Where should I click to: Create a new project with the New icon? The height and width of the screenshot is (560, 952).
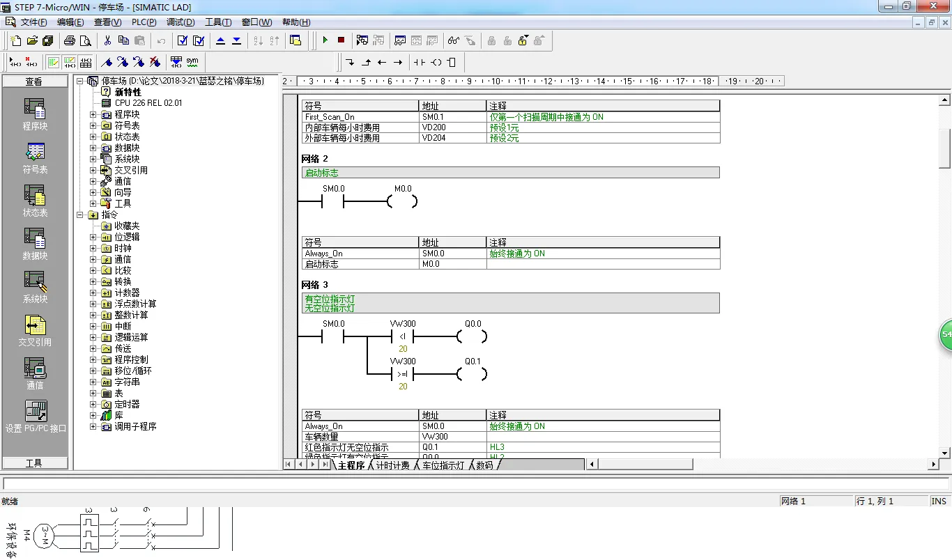[15, 40]
